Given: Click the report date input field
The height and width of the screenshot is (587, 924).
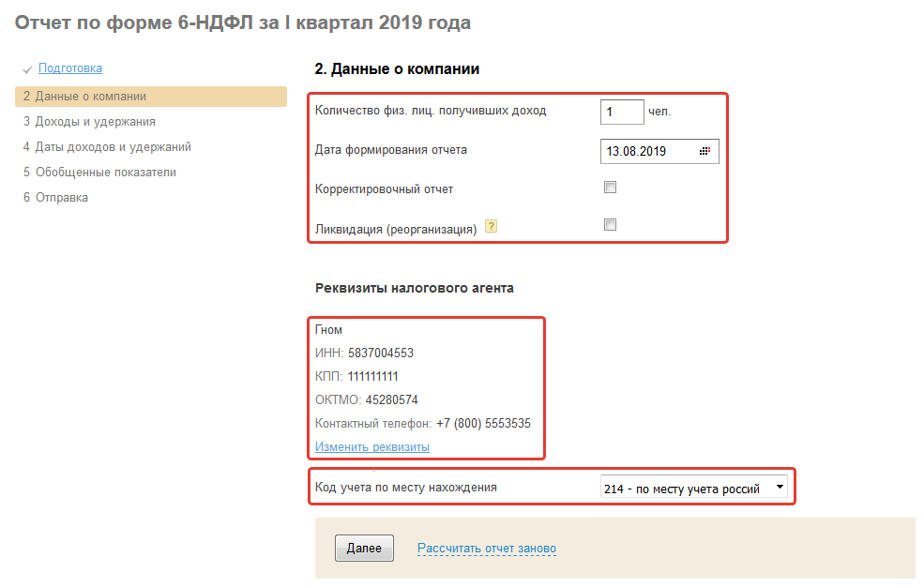Looking at the screenshot, I should [x=647, y=151].
